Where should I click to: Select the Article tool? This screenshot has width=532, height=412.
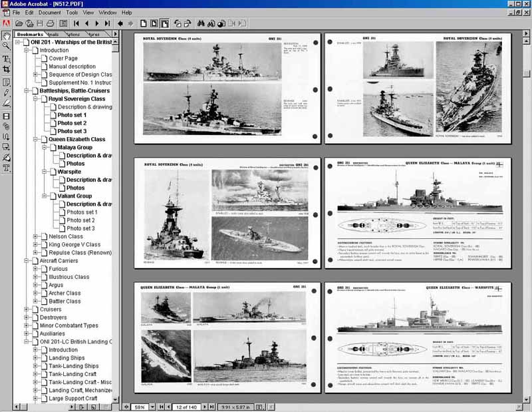point(6,136)
